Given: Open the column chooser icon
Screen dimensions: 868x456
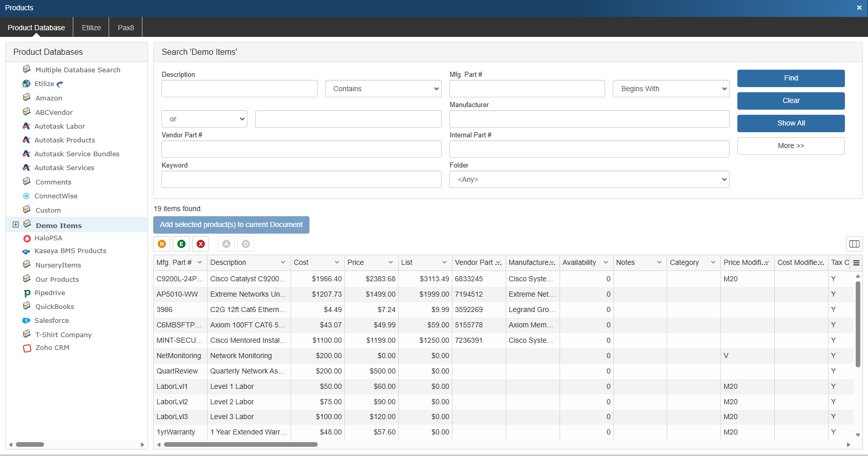Looking at the screenshot, I should pyautogui.click(x=854, y=244).
